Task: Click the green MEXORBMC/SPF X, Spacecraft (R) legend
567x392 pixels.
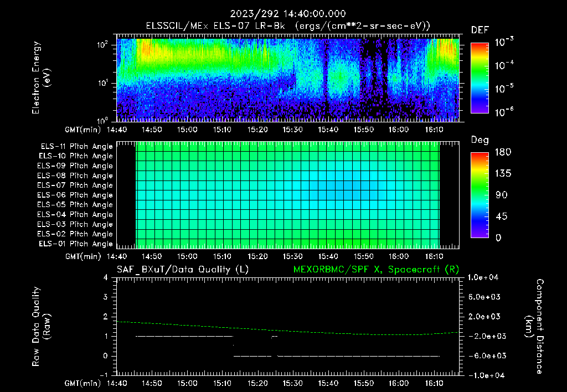Action: [x=376, y=270]
